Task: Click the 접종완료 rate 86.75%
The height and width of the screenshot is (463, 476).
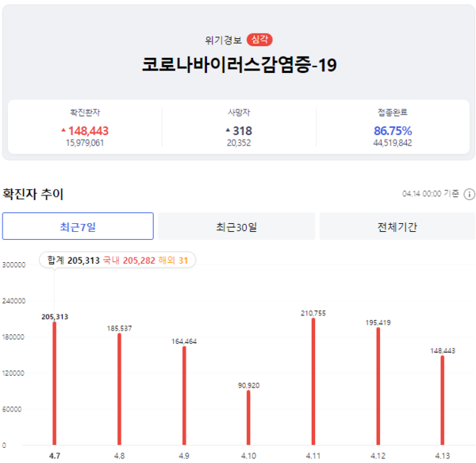Action: coord(393,131)
